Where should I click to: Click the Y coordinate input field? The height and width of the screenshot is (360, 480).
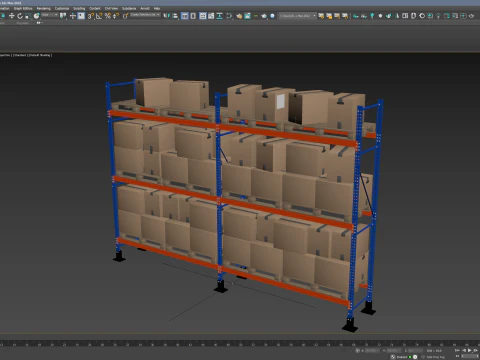(394, 351)
